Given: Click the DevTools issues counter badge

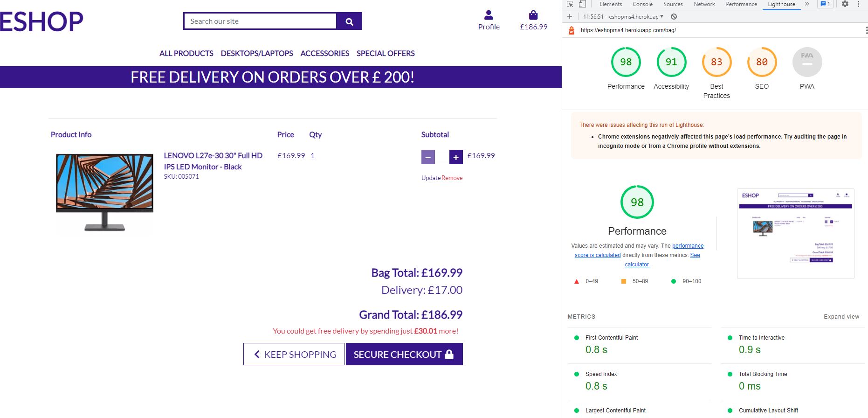Looking at the screenshot, I should click(x=825, y=4).
